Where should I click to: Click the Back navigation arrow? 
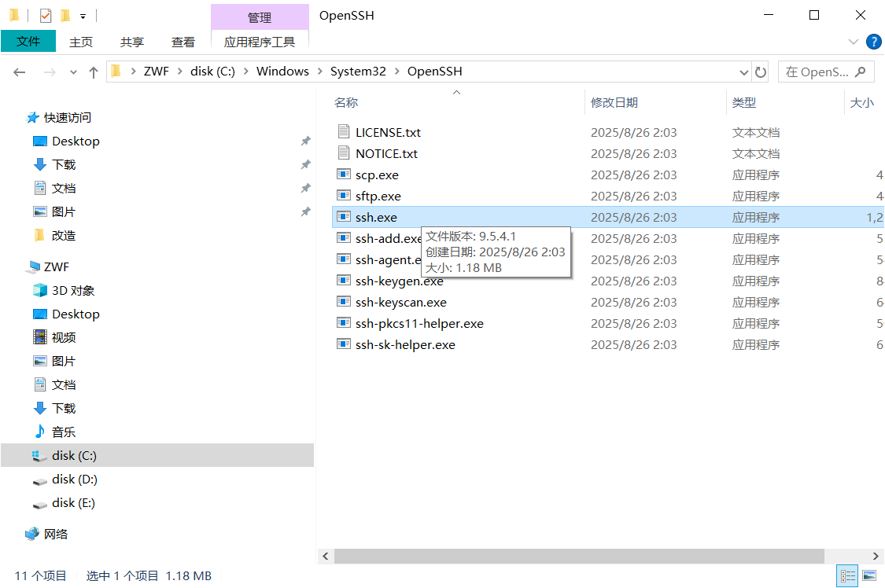point(20,72)
